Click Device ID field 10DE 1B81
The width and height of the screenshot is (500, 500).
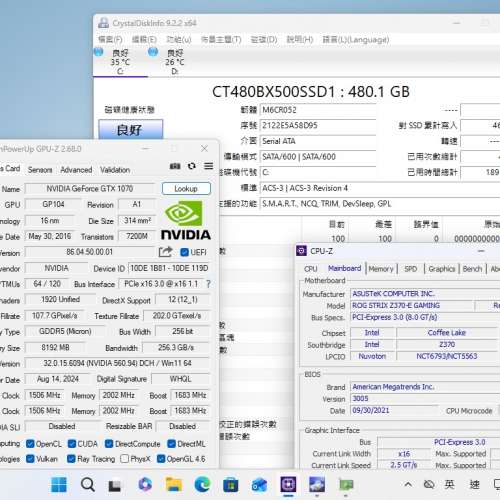click(x=169, y=268)
